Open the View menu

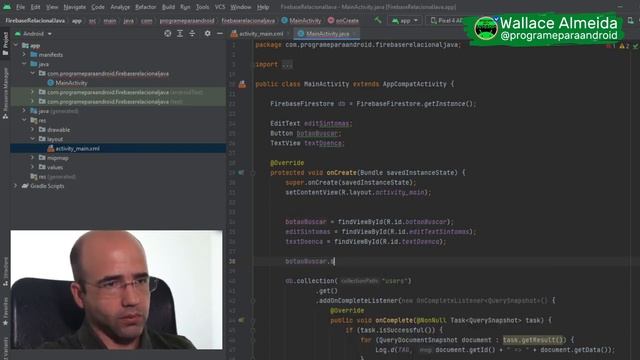[x=52, y=7]
